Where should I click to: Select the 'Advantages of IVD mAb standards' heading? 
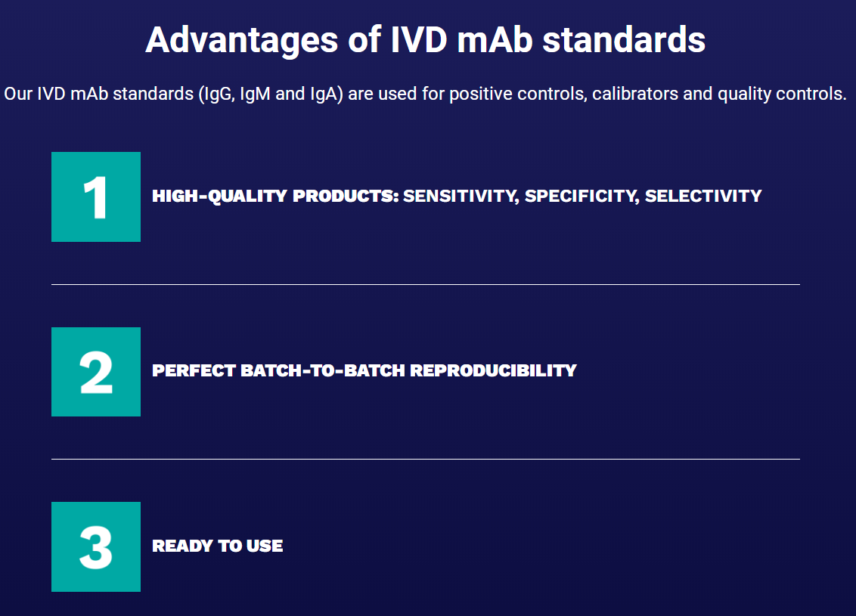tap(425, 40)
